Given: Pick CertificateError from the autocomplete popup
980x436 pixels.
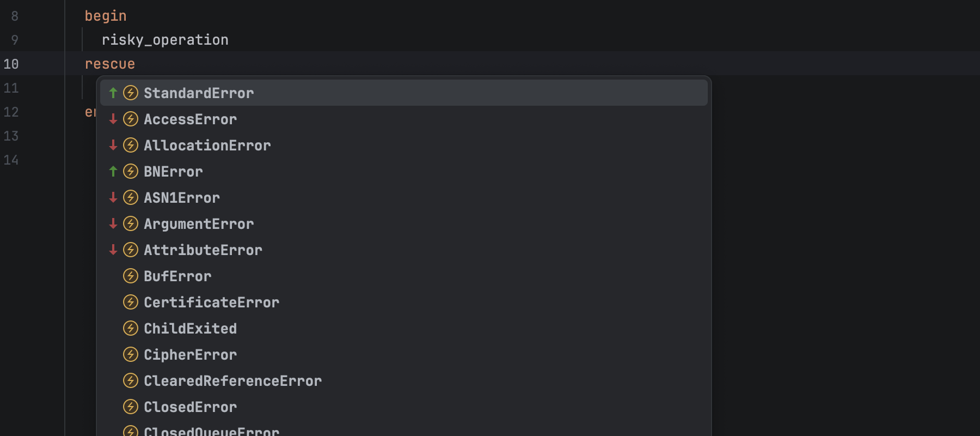Looking at the screenshot, I should coord(211,302).
